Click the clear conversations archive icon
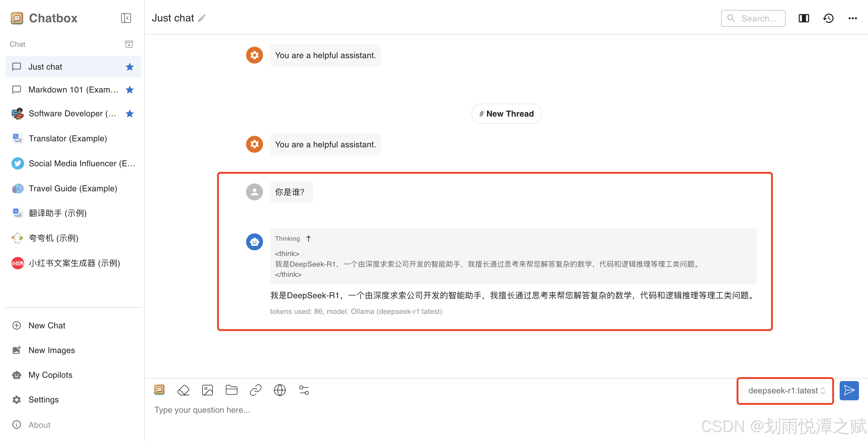Image resolution: width=868 pixels, height=441 pixels. (x=129, y=44)
